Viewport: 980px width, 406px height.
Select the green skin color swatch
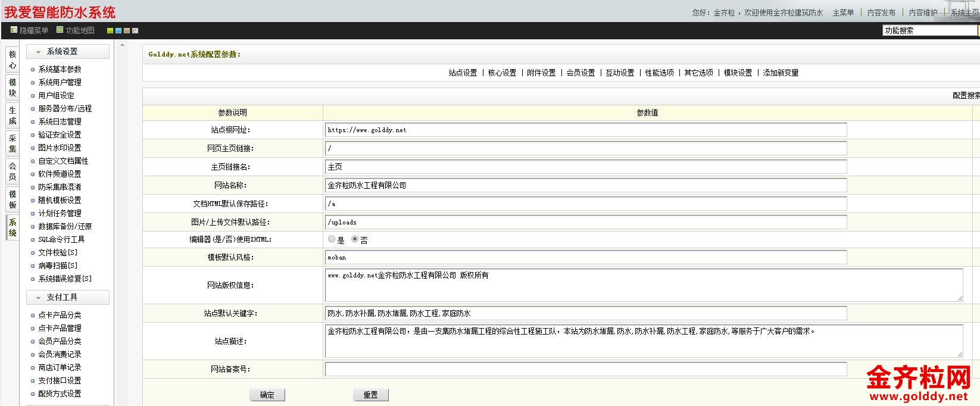point(110,30)
